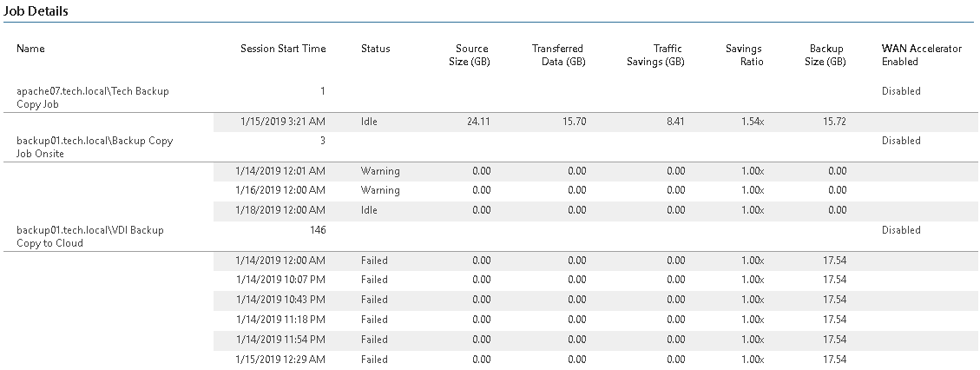
Task: Click the Status column header
Action: [375, 49]
